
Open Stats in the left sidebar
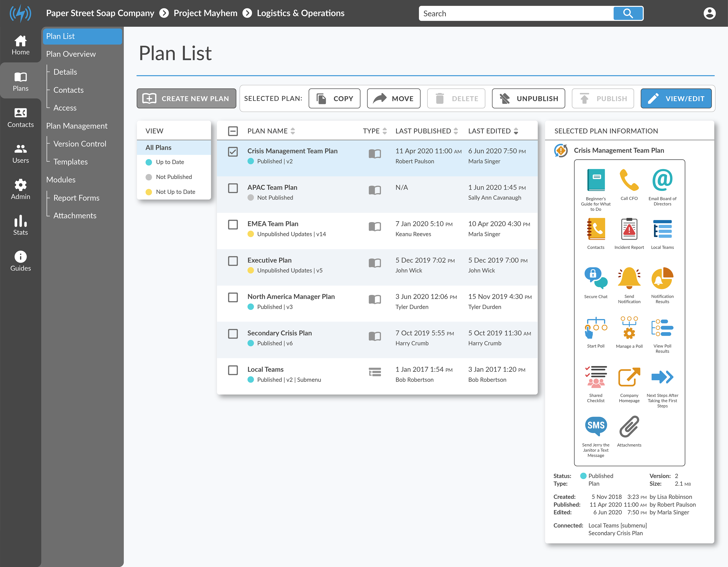20,225
